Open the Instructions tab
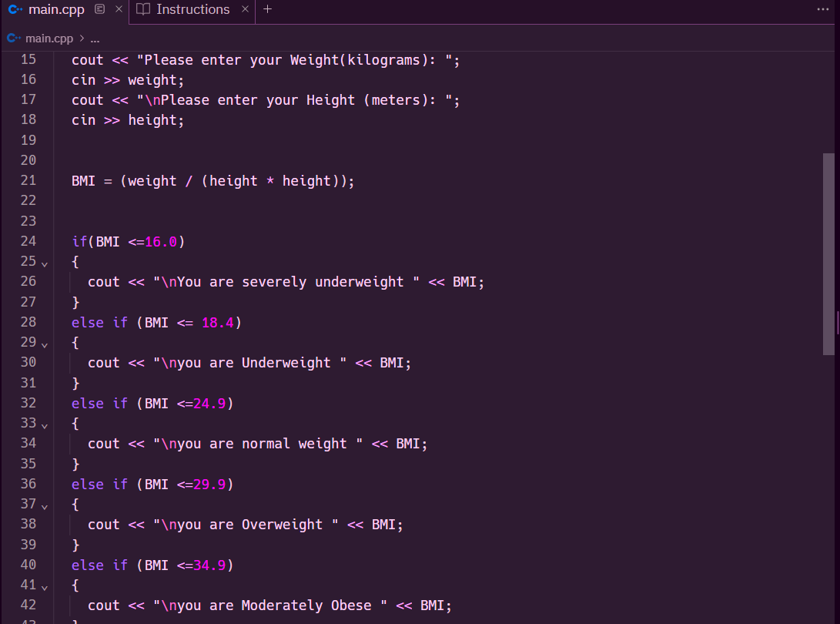840x624 pixels. pos(192,10)
